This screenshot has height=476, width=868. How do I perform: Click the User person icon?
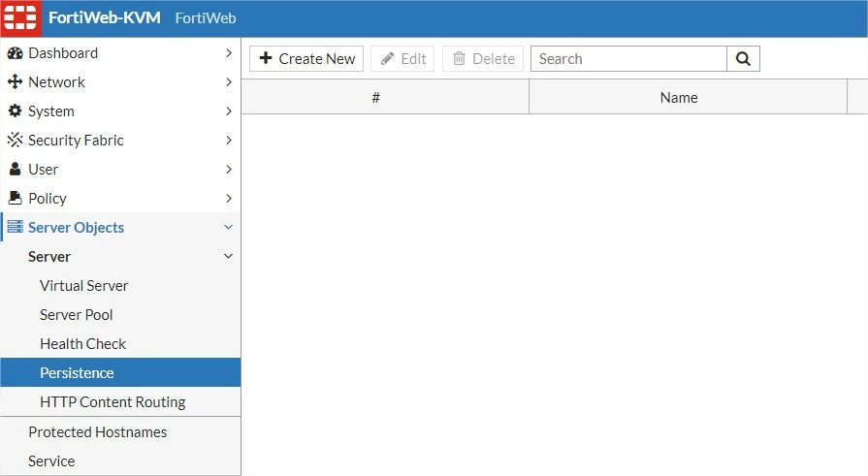[x=15, y=169]
